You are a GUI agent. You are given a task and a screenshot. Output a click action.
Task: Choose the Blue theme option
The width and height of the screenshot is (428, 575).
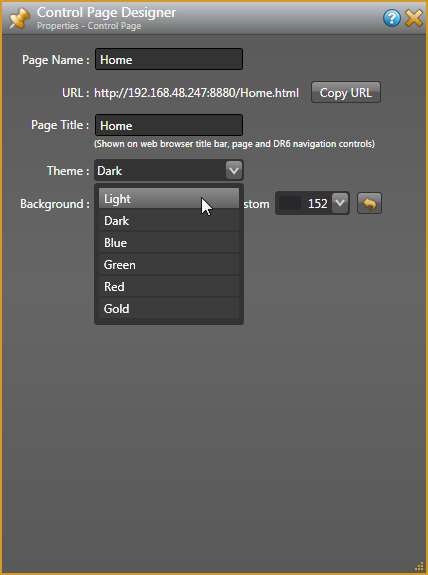coord(169,242)
